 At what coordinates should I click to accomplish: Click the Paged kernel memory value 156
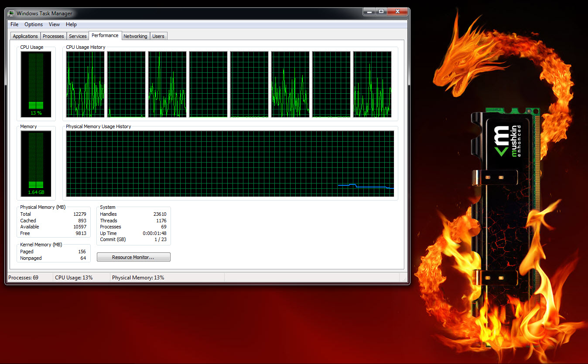82,252
